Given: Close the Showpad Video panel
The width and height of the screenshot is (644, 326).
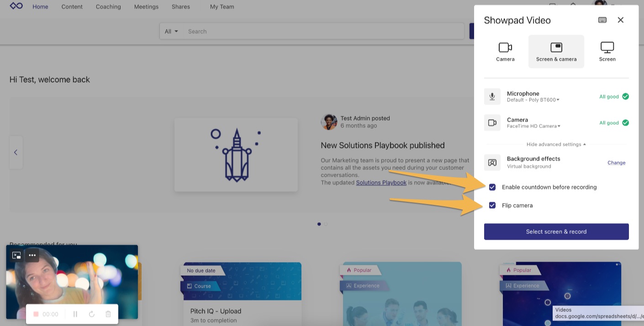Looking at the screenshot, I should click(x=620, y=20).
